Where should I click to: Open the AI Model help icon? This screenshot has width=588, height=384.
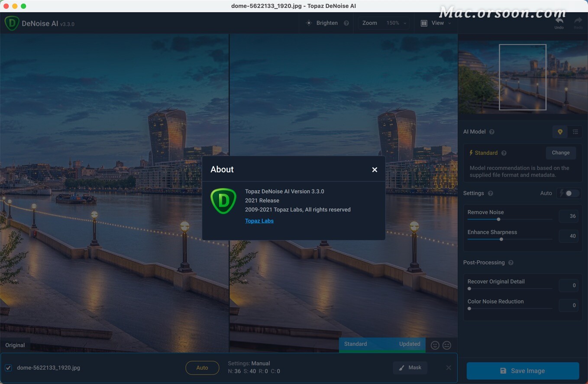491,132
